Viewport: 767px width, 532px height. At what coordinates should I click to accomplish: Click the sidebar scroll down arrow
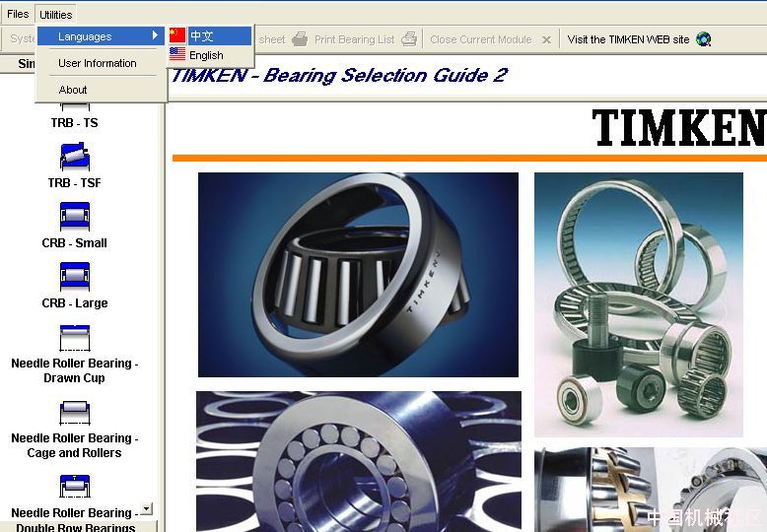click(x=146, y=509)
